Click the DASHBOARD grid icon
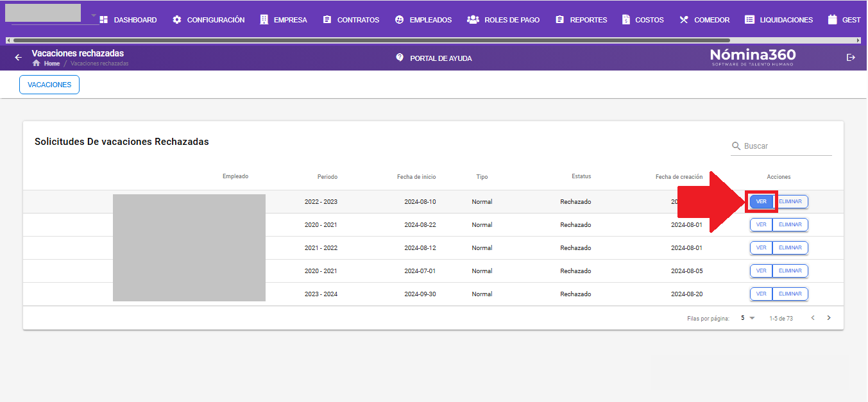Screen dimensions: 868x402 104,20
